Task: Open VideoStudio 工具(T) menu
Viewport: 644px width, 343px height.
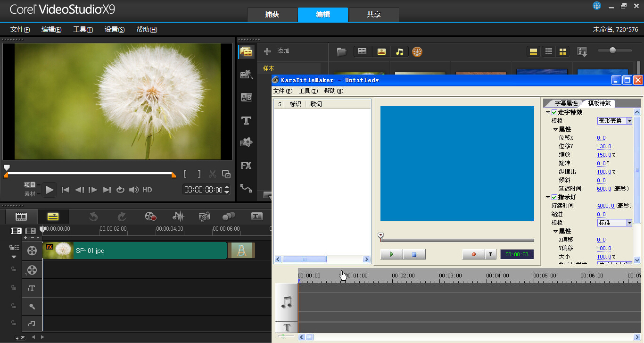Action: (x=83, y=29)
